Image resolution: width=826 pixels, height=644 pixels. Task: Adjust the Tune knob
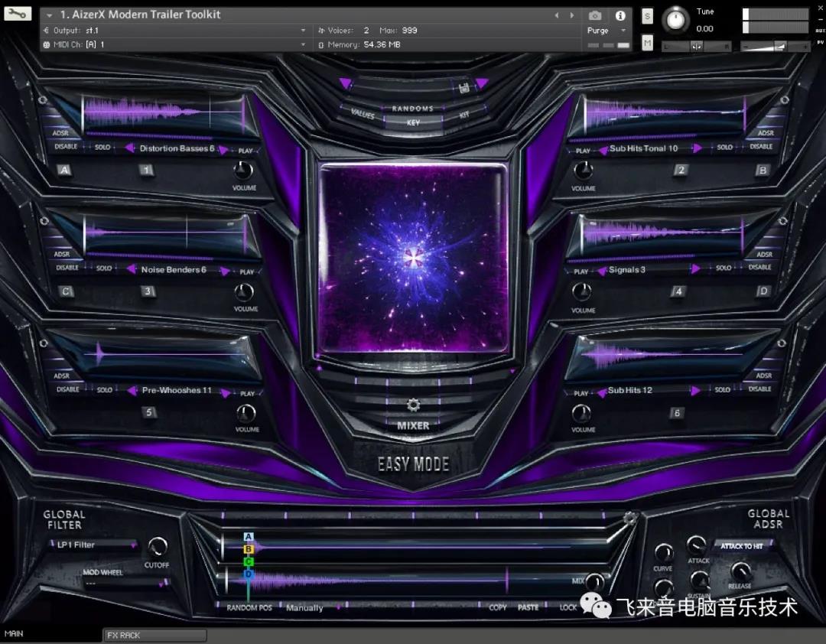click(675, 19)
